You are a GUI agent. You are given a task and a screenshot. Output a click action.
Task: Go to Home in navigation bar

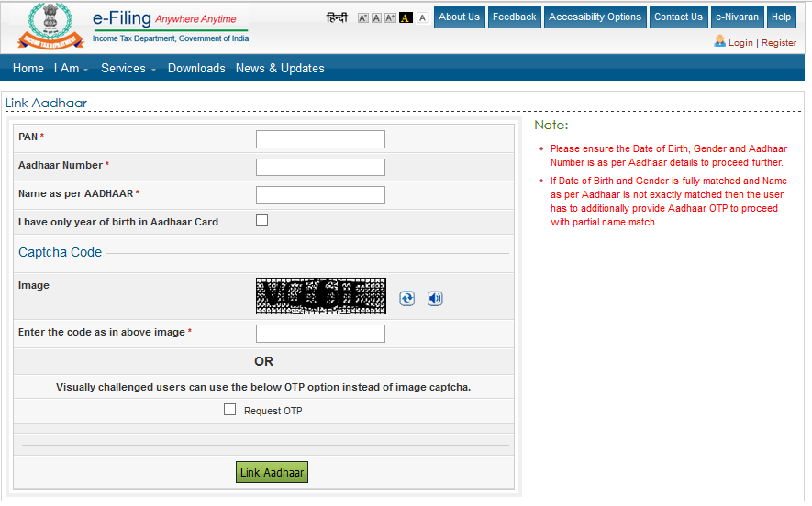(x=28, y=69)
